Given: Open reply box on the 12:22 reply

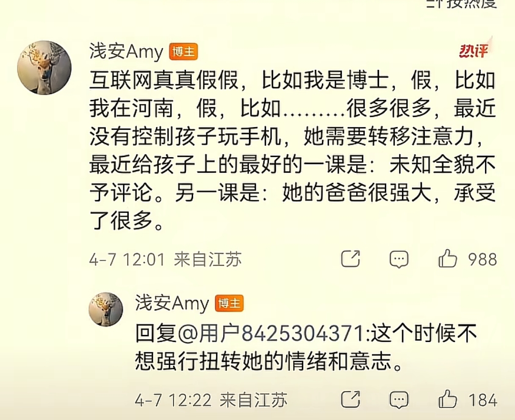Looking at the screenshot, I should pos(399,400).
